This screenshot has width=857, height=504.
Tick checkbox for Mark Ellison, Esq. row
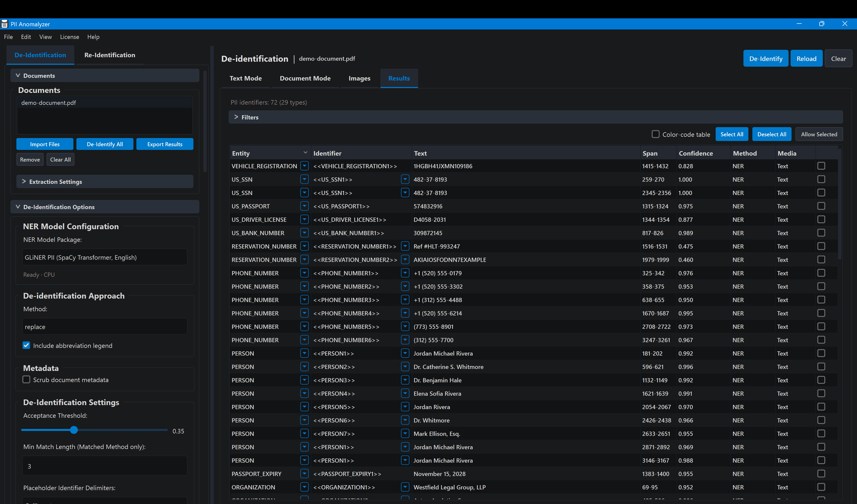tap(821, 434)
